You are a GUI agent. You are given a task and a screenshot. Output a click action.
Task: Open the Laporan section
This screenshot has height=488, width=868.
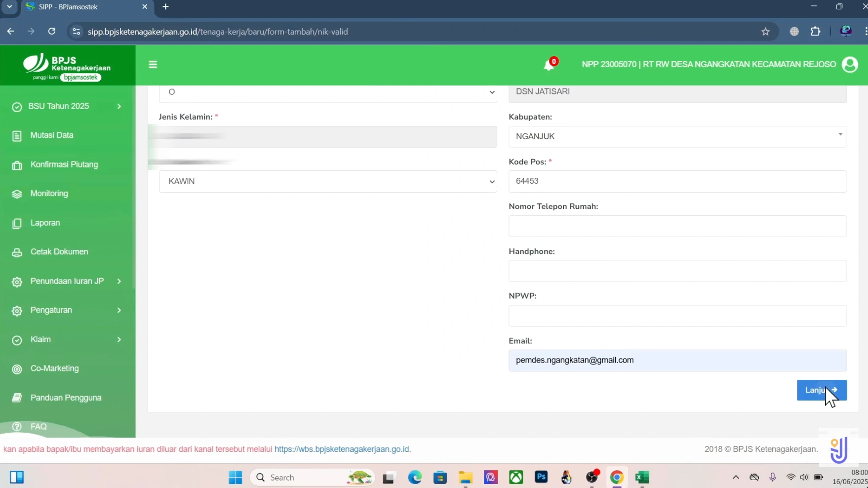44,222
